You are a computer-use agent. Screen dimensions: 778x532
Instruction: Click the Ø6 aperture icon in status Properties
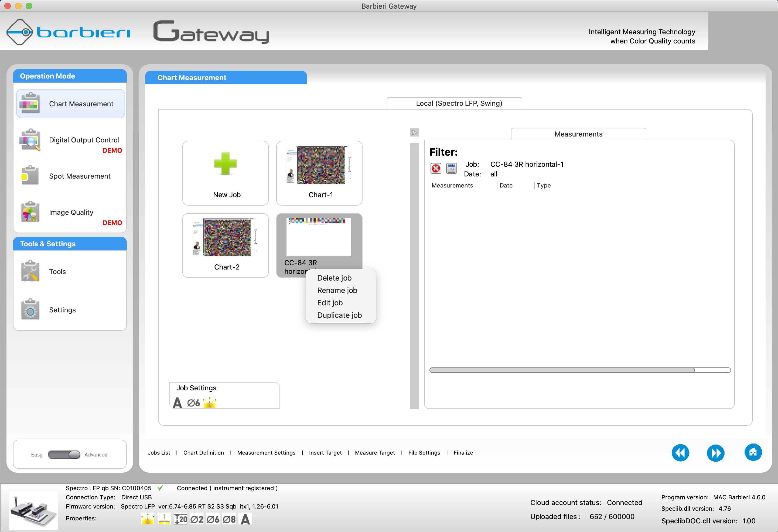(213, 519)
